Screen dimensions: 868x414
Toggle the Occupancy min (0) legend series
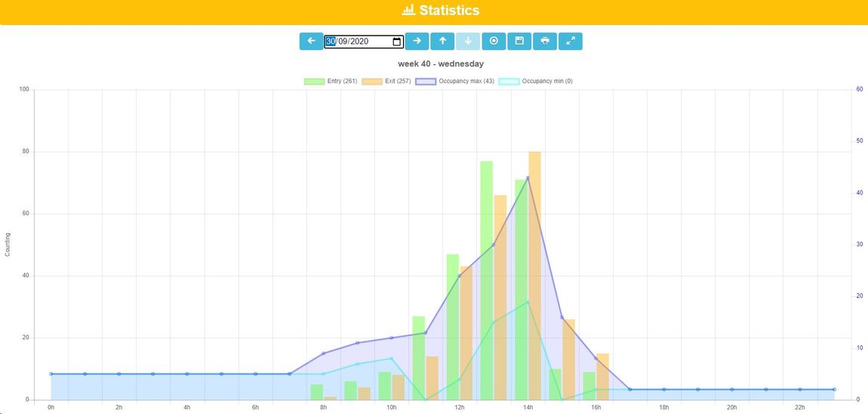point(536,82)
